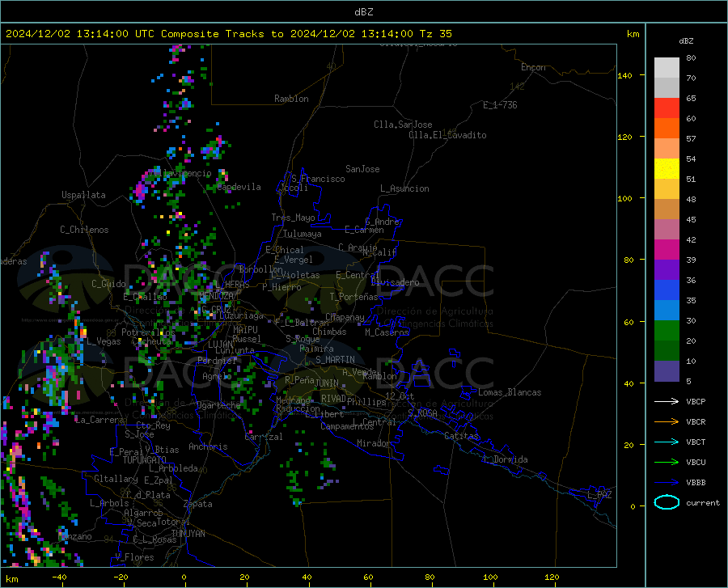Click the Catitas label

point(462,436)
